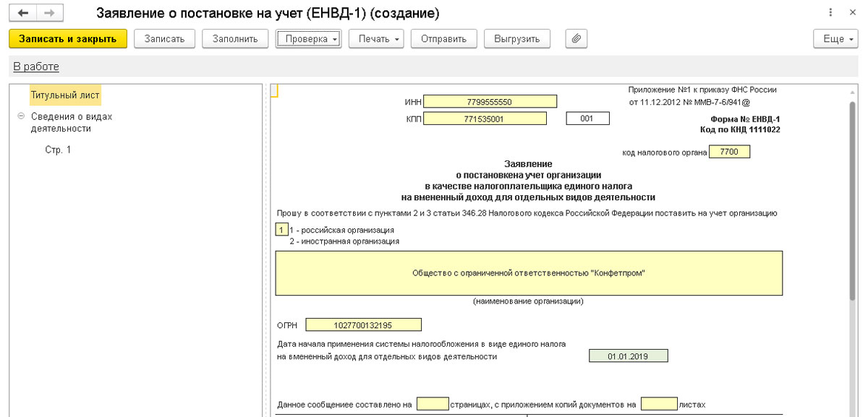Click the Выгрузить button
The image size is (868, 417).
click(517, 38)
